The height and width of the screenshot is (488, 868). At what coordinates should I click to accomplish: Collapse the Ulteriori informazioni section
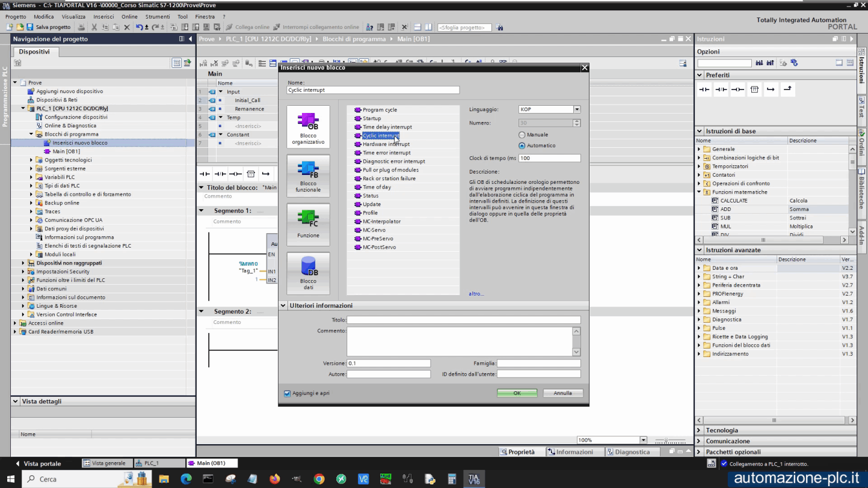coord(283,306)
